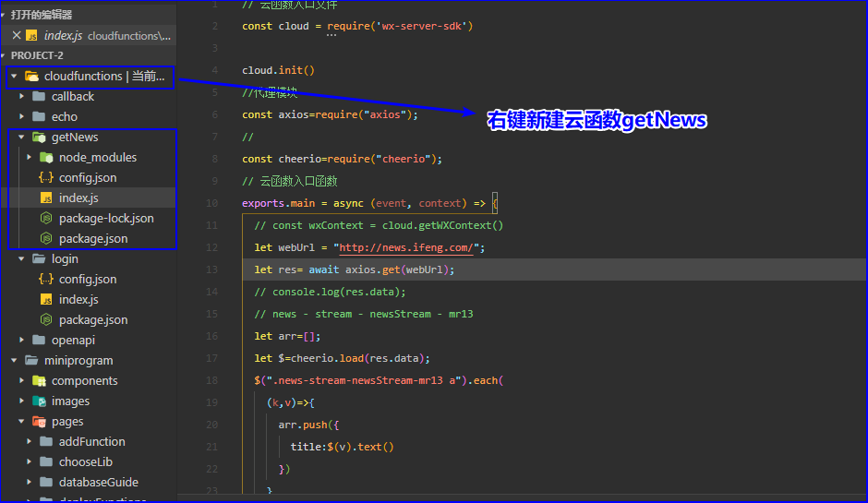868x503 pixels.
Task: Expand the images folder arrow
Action: (21, 401)
